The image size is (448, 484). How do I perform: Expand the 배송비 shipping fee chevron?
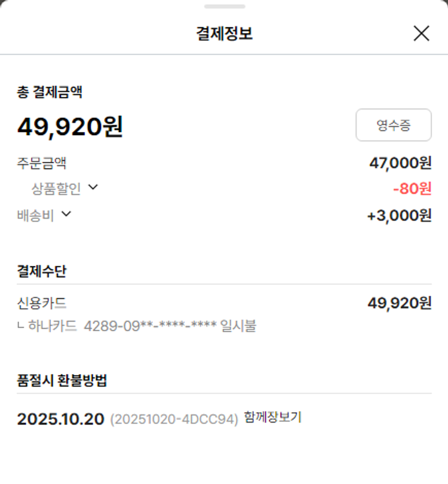tap(66, 214)
